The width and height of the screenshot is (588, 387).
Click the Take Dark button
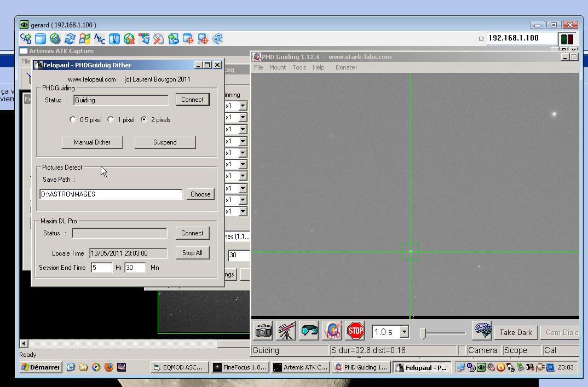516,332
